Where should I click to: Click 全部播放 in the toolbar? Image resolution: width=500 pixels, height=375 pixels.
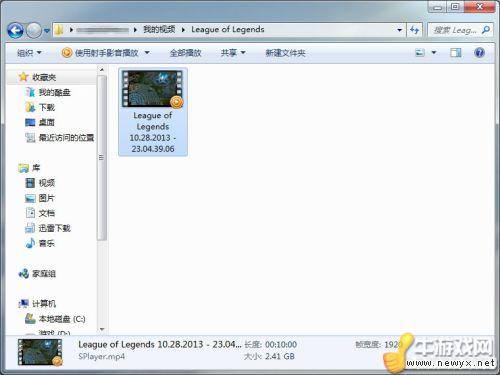(185, 53)
